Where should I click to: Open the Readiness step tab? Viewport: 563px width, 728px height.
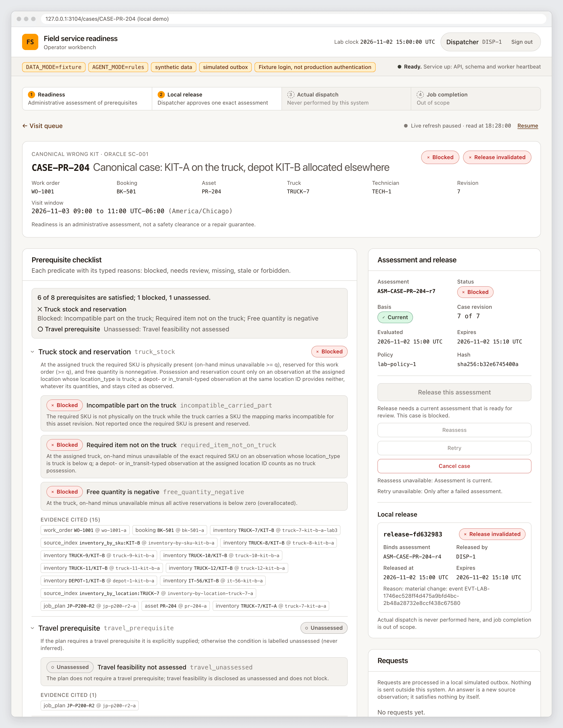tap(87, 99)
